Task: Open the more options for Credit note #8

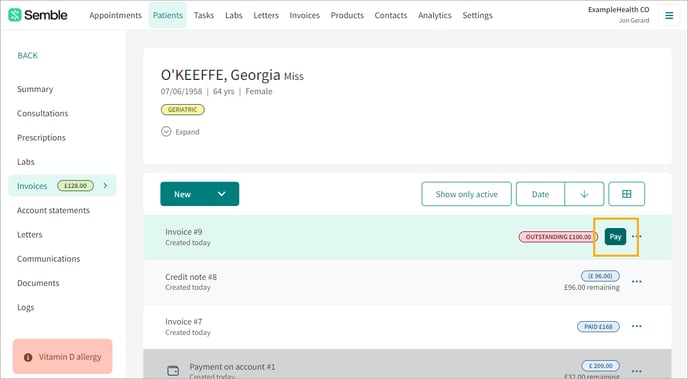Action: [x=637, y=282]
